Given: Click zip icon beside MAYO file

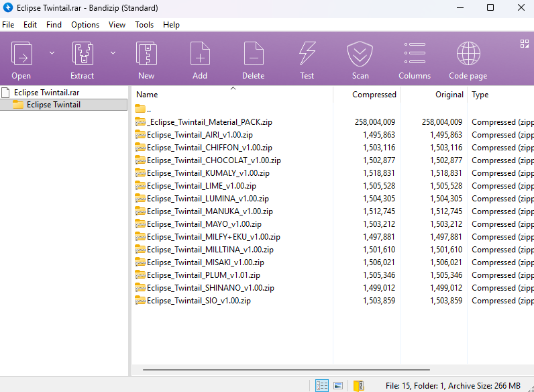Looking at the screenshot, I should point(140,224).
